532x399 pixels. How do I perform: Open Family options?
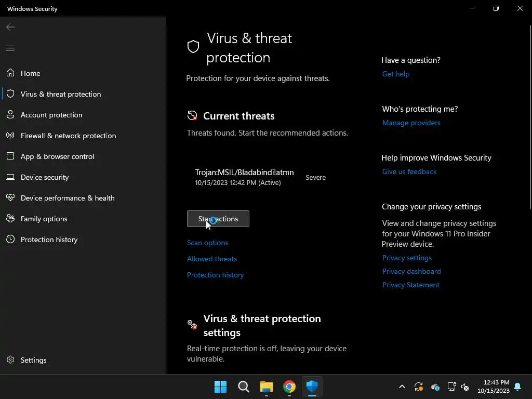click(83, 219)
